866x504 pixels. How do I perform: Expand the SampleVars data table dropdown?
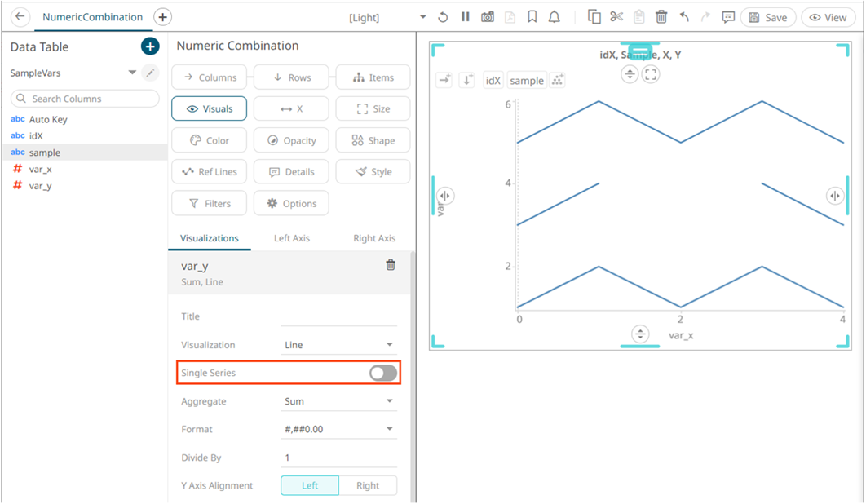click(132, 73)
